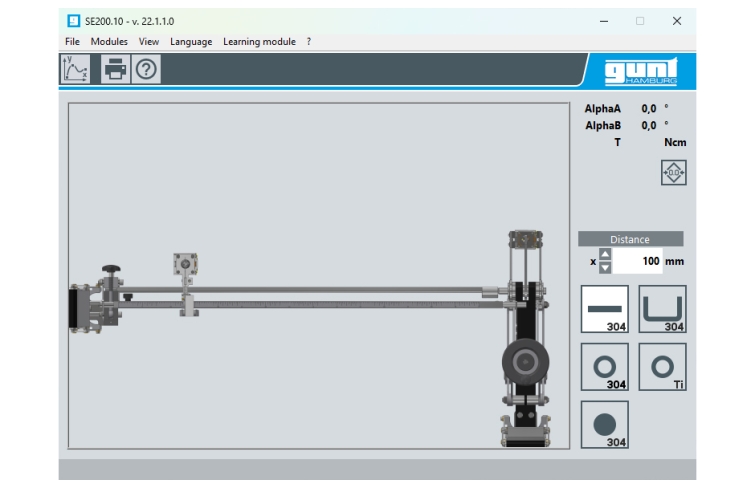Select solid round bar 304 specimen
The width and height of the screenshot is (755, 488).
[605, 424]
